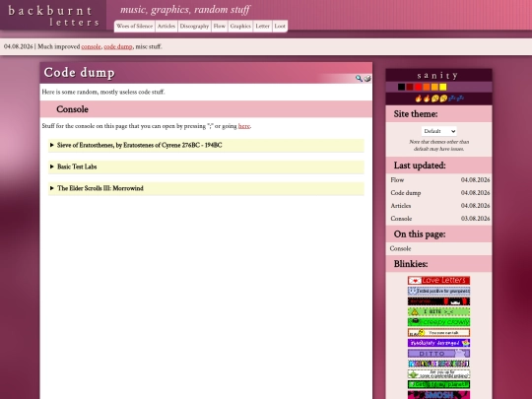
Task: Click the 'Tested positive for grumpiness' blinkie
Action: point(438,291)
